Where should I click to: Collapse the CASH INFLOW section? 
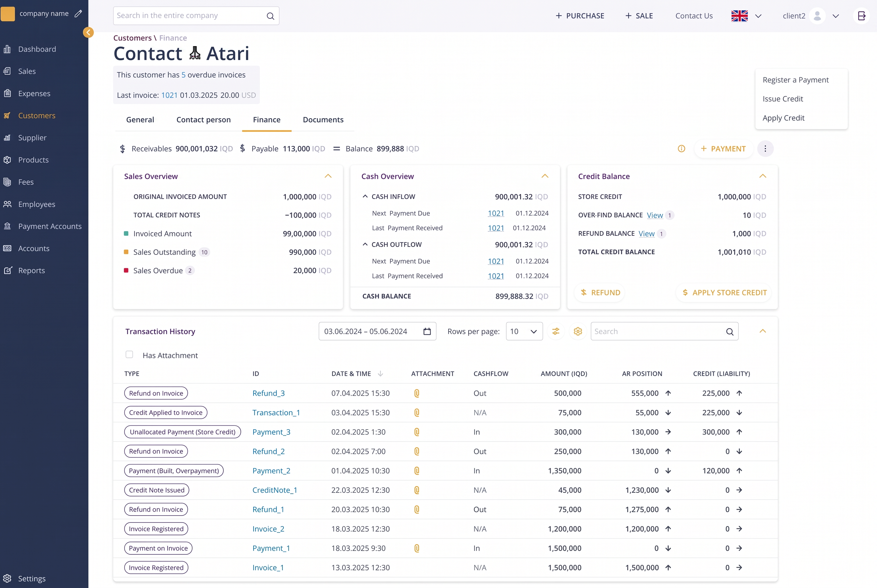tap(365, 196)
